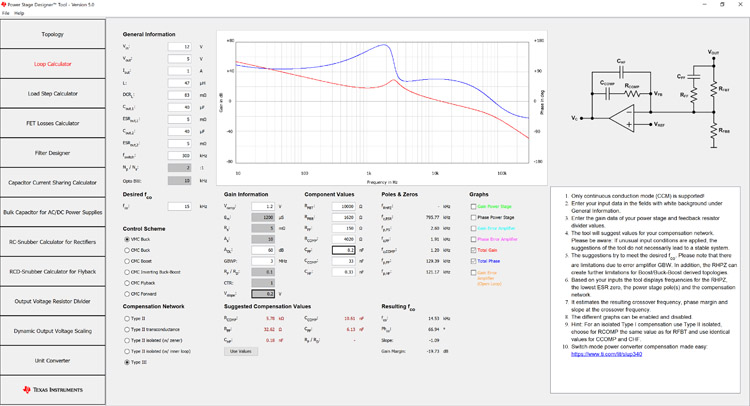Enable Gain Error Amplifier Open Loop graph
Screen dimensions: 750x406
474,273
